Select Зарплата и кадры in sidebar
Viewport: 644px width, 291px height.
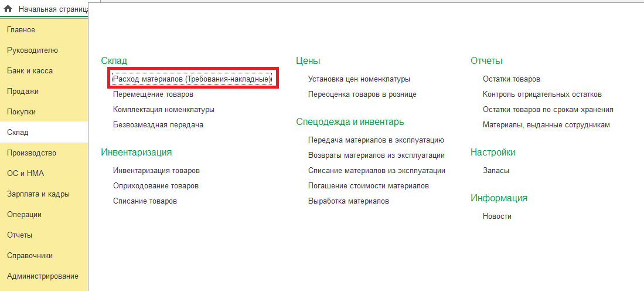coord(39,194)
